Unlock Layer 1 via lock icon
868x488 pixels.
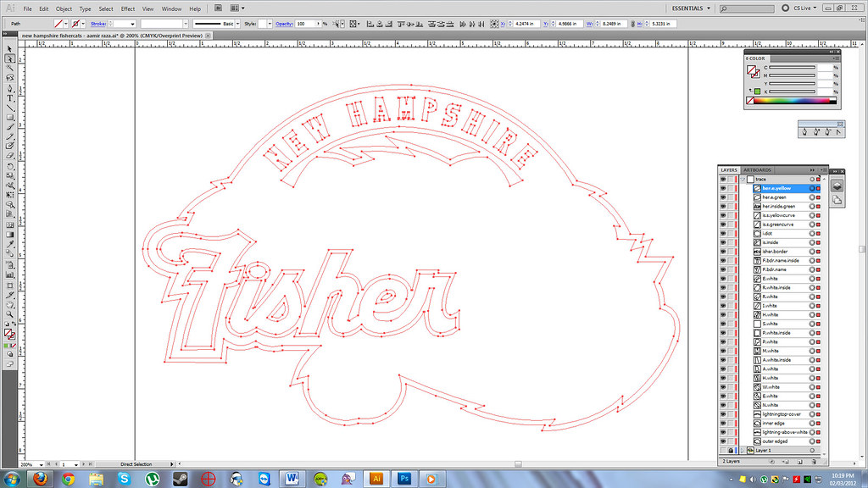pyautogui.click(x=731, y=451)
